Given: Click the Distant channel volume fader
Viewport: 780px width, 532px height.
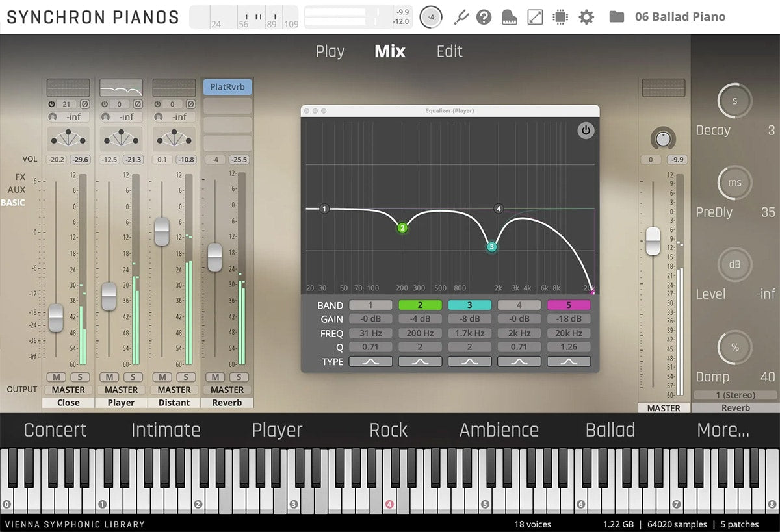Looking at the screenshot, I should (x=162, y=232).
